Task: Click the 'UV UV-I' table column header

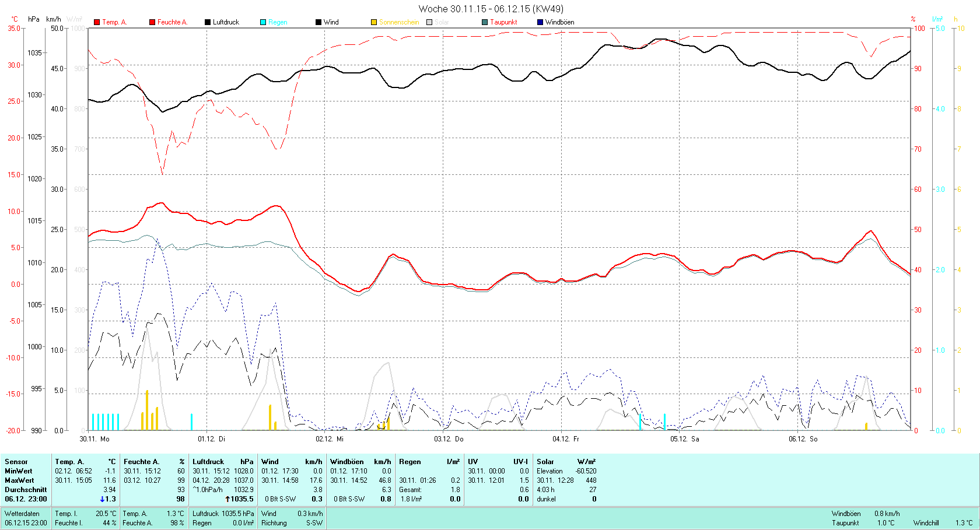Action: tap(498, 462)
